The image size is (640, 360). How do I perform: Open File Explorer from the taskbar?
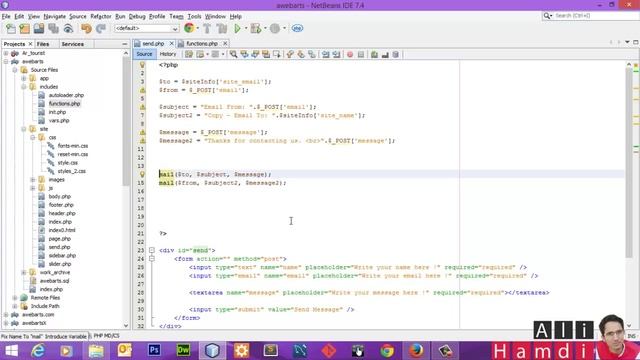96,350
